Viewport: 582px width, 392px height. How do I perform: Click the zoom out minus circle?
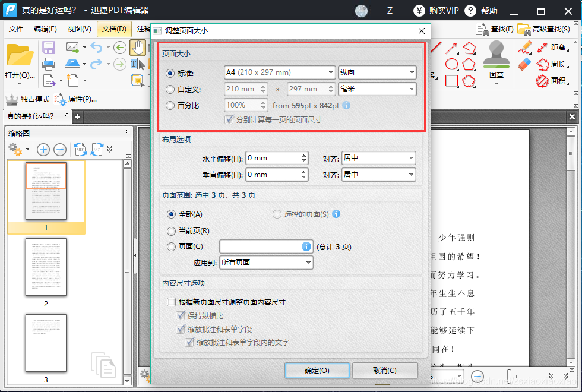pos(477,376)
